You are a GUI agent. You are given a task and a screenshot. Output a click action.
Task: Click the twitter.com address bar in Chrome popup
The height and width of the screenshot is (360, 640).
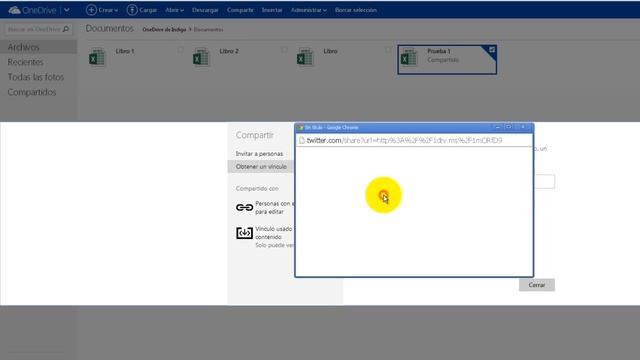pos(414,140)
